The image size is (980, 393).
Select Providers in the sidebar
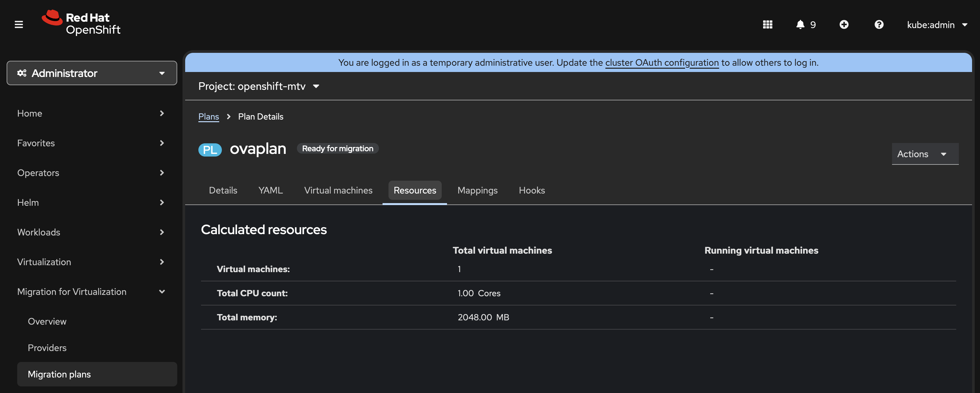click(x=47, y=348)
